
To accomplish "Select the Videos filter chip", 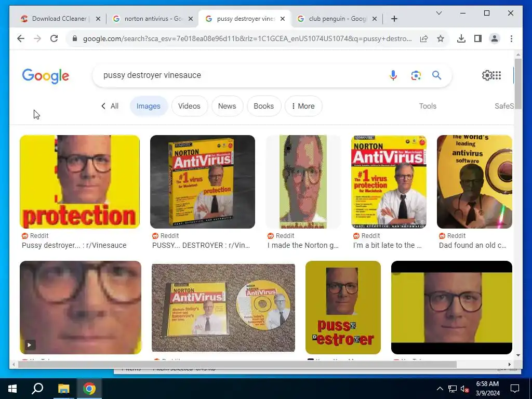I will point(189,106).
